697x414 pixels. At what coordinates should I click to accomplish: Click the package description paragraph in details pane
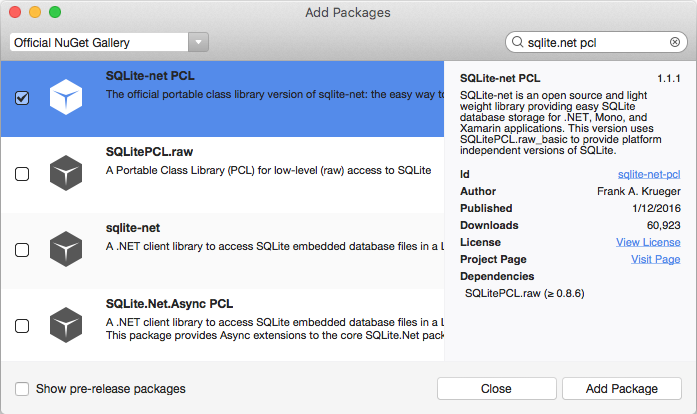(561, 123)
